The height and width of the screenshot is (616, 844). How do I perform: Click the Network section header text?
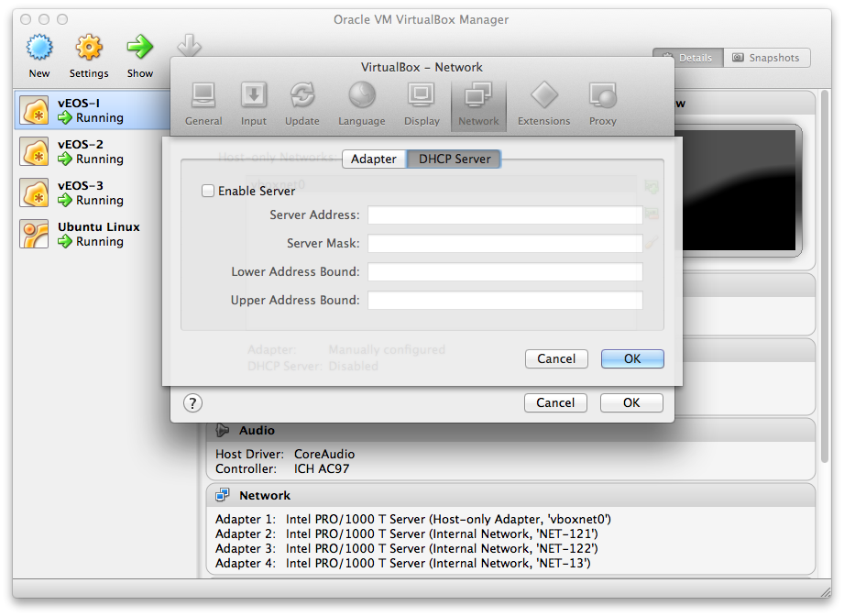click(x=265, y=495)
